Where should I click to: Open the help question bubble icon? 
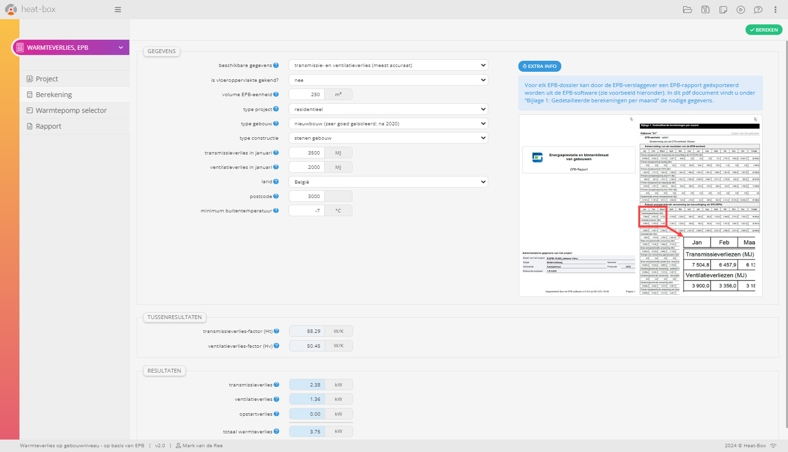(x=758, y=10)
